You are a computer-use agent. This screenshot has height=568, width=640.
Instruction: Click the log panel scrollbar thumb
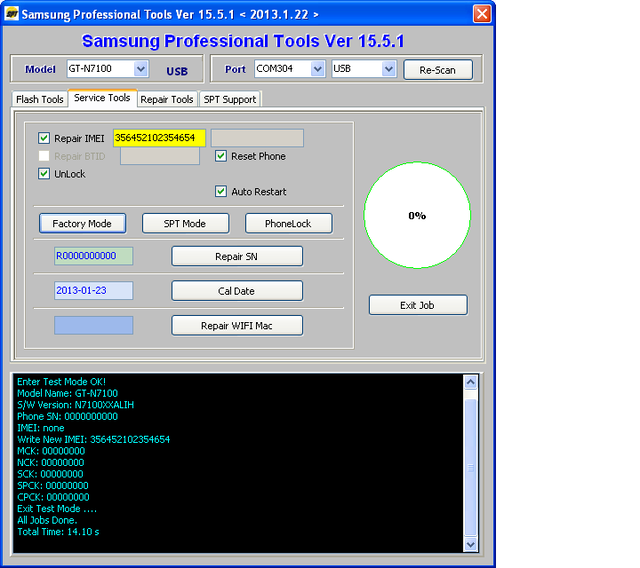pos(471,468)
